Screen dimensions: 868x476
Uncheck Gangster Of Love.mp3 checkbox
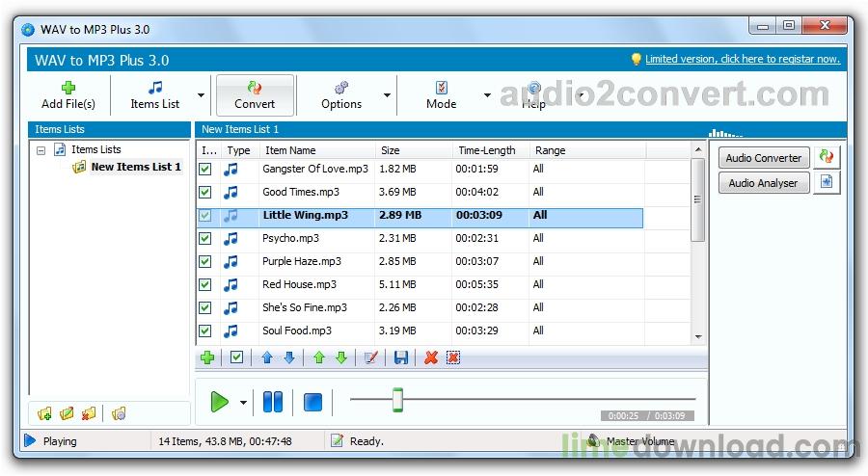tap(205, 170)
